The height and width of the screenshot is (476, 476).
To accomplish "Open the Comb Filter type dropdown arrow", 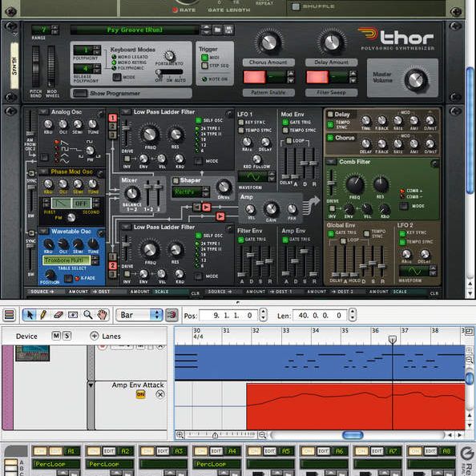I will tap(331, 162).
